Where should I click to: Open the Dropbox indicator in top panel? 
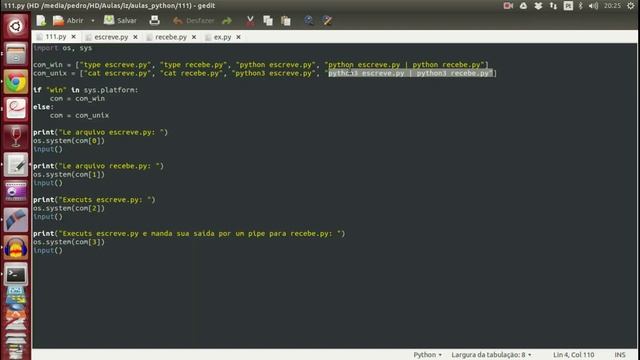coord(538,6)
